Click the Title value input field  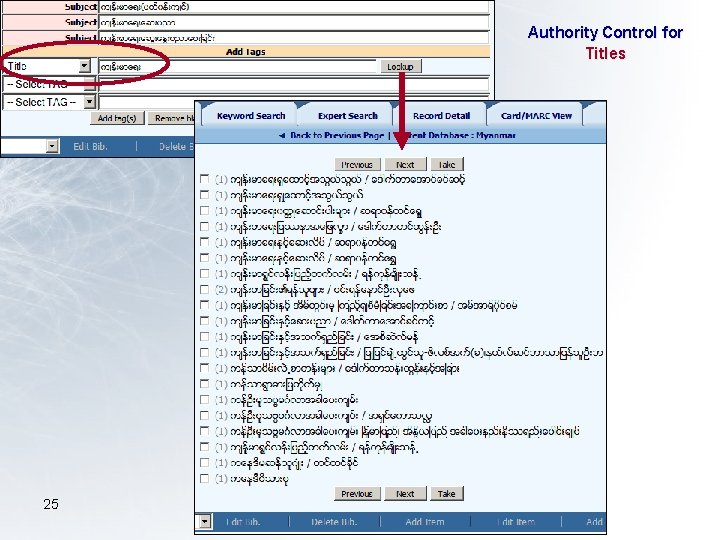click(237, 67)
